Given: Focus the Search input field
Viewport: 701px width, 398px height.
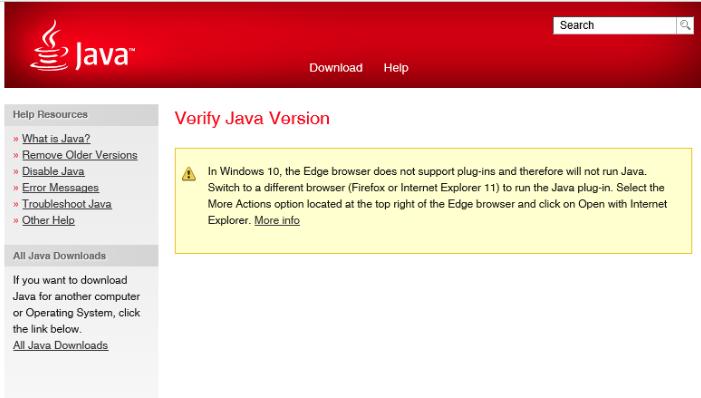Looking at the screenshot, I should [x=615, y=25].
